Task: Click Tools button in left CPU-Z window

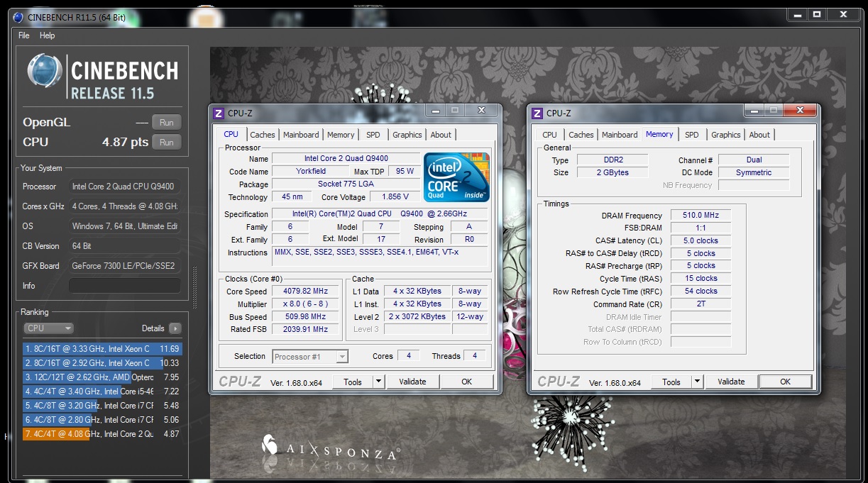Action: pos(353,382)
